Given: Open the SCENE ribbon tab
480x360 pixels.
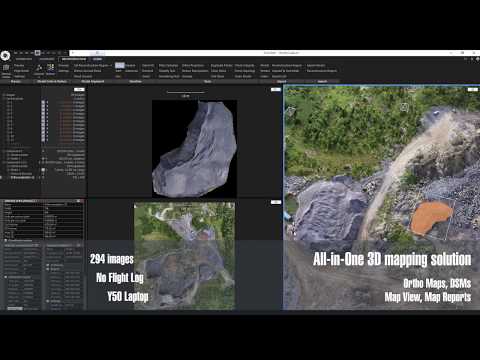Looking at the screenshot, I should pyautogui.click(x=97, y=59).
